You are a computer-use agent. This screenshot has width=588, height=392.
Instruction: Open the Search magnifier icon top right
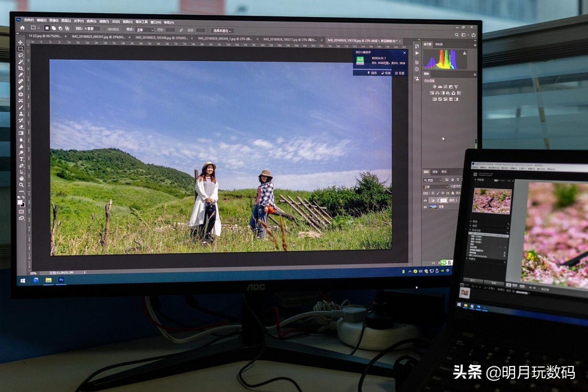[457, 35]
